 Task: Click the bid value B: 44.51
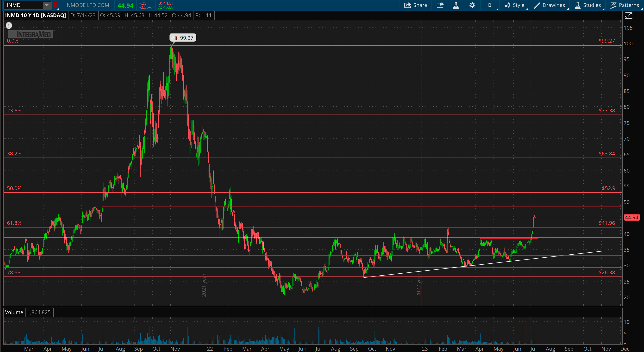pyautogui.click(x=166, y=3)
